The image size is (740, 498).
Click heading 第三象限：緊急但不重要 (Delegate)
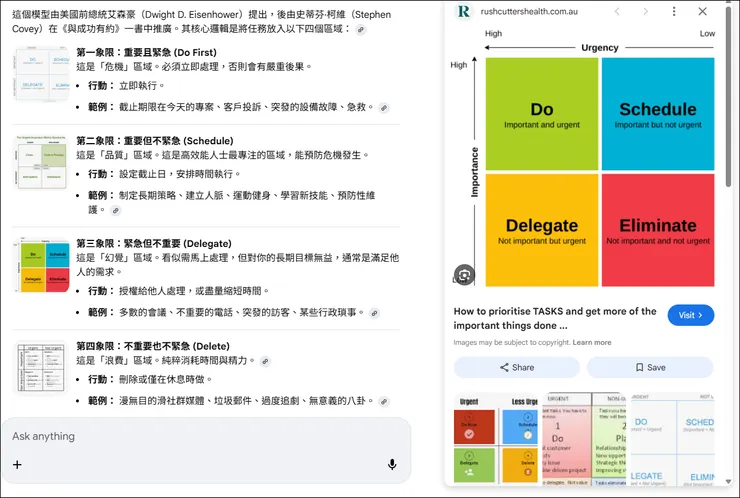[154, 244]
